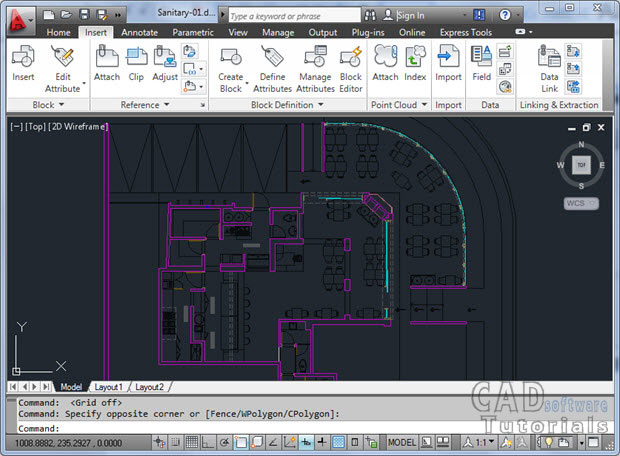
Task: Switch to the Annotate ribbon tab
Action: pos(139,32)
